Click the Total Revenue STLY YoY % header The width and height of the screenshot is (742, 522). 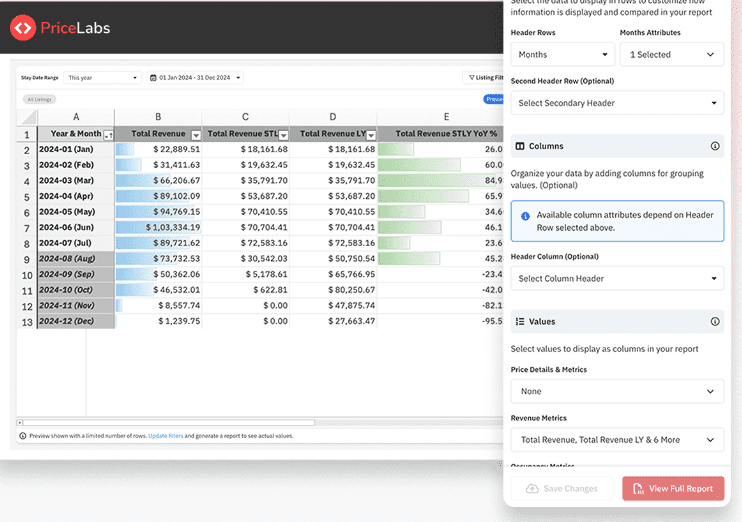pos(441,134)
